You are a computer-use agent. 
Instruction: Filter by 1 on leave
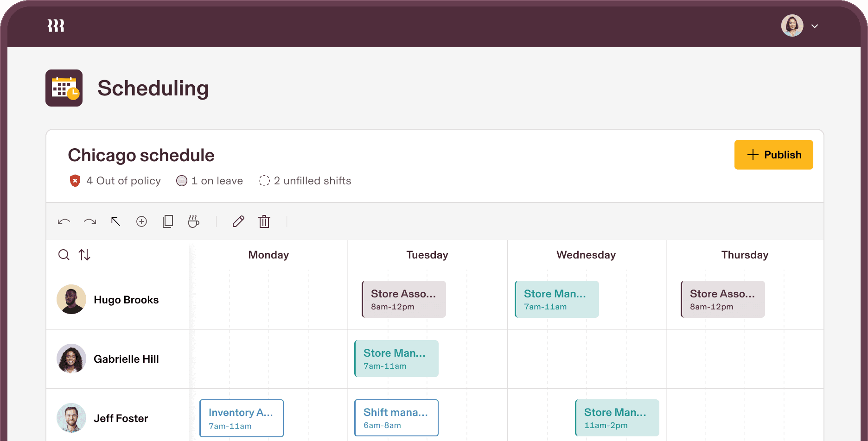[x=210, y=181]
